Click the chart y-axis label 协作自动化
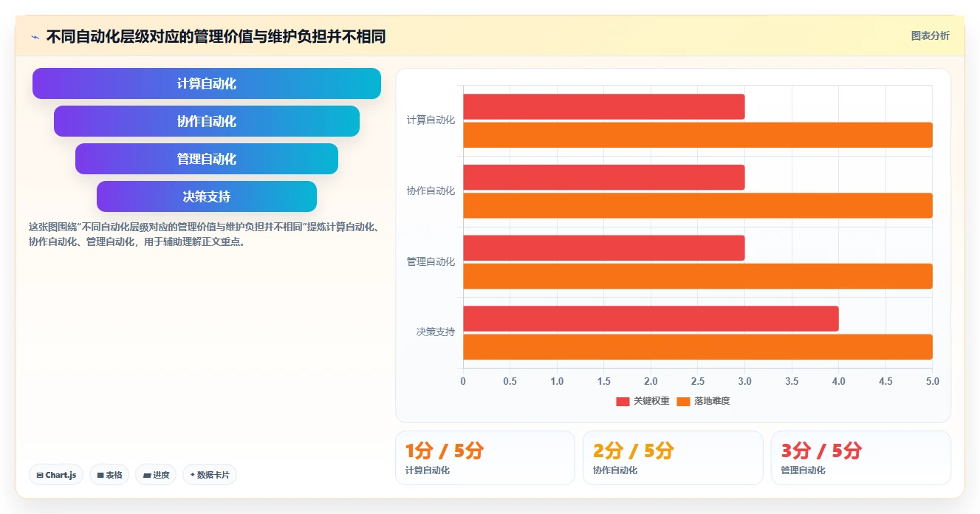 431,191
